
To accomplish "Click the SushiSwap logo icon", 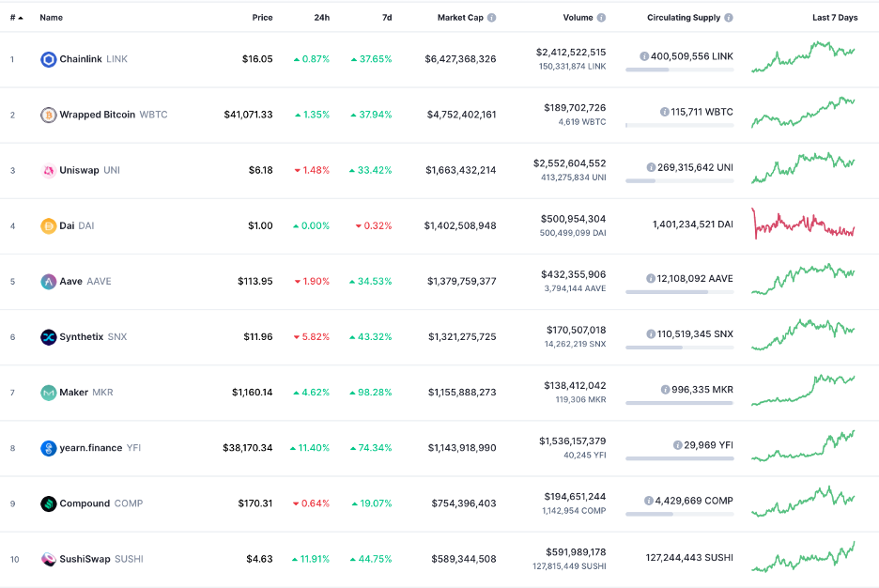I will point(49,559).
